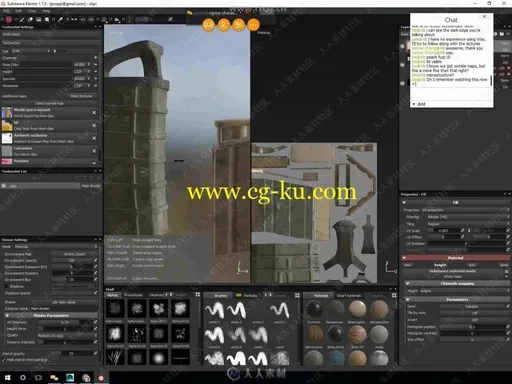Open the Mode Material dropdown
Screen dimensions: 512x384
(x=55, y=247)
